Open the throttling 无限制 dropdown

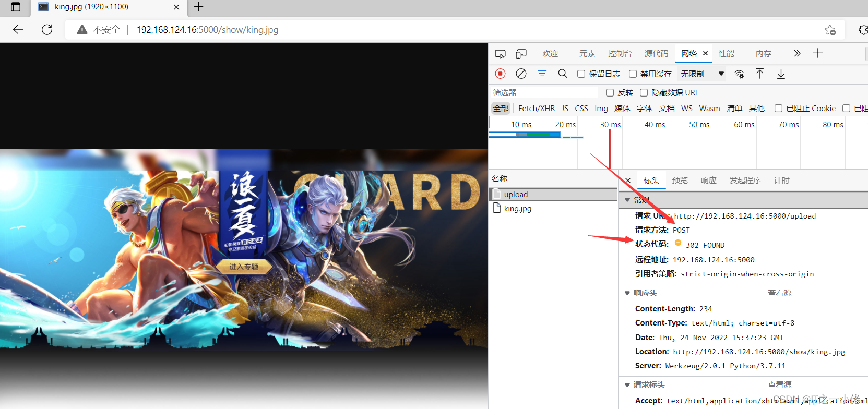pyautogui.click(x=702, y=74)
